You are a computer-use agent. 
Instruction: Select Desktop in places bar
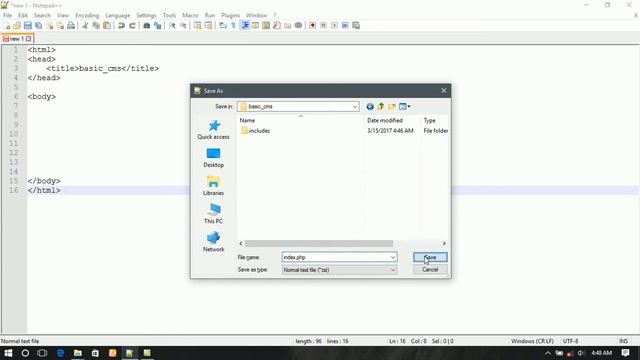point(213,158)
